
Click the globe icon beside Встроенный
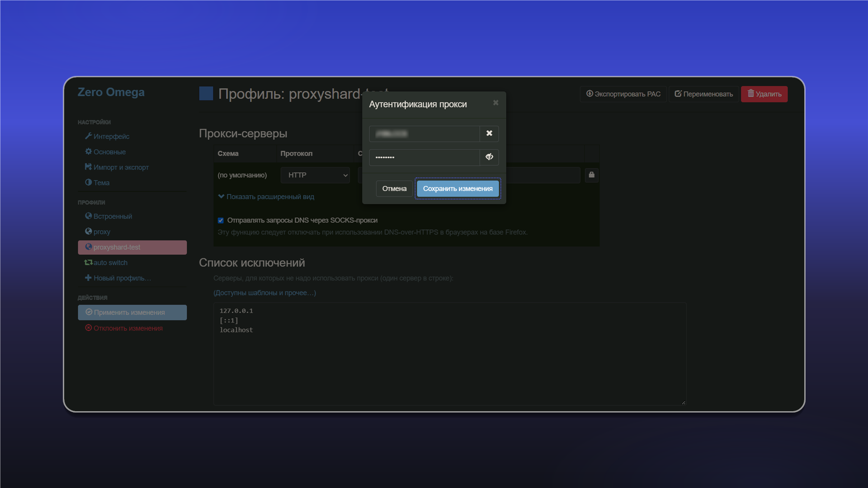pyautogui.click(x=88, y=216)
